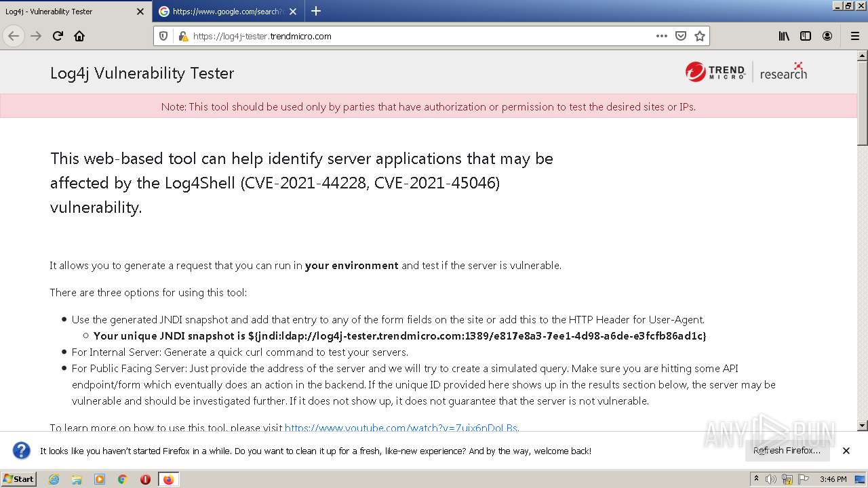
Task: Reload the current page
Action: 58,36
